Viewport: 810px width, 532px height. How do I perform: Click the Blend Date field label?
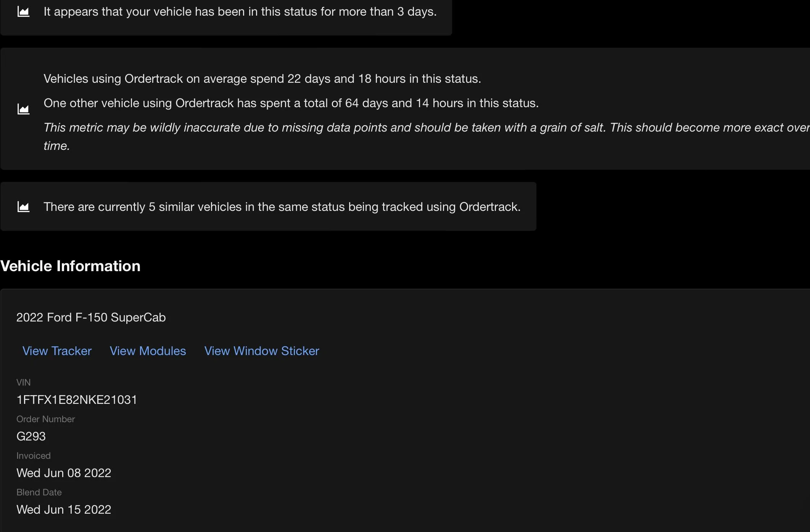coord(39,492)
